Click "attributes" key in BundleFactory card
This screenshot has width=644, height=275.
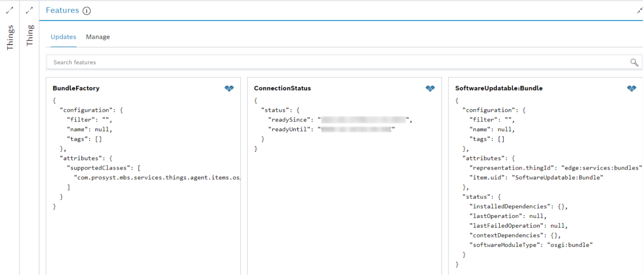pos(81,158)
